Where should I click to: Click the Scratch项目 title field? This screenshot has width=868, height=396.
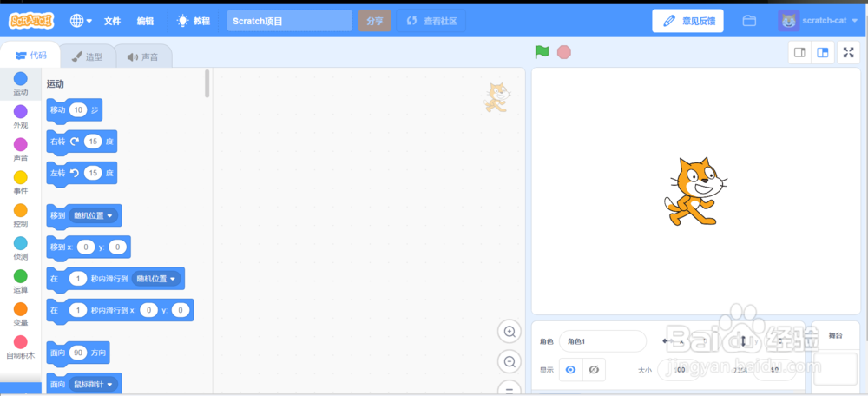290,21
